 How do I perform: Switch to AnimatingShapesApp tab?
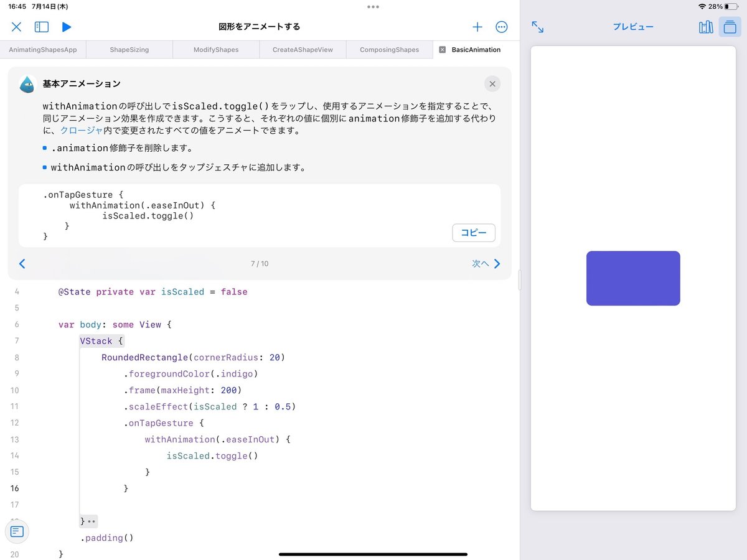43,50
